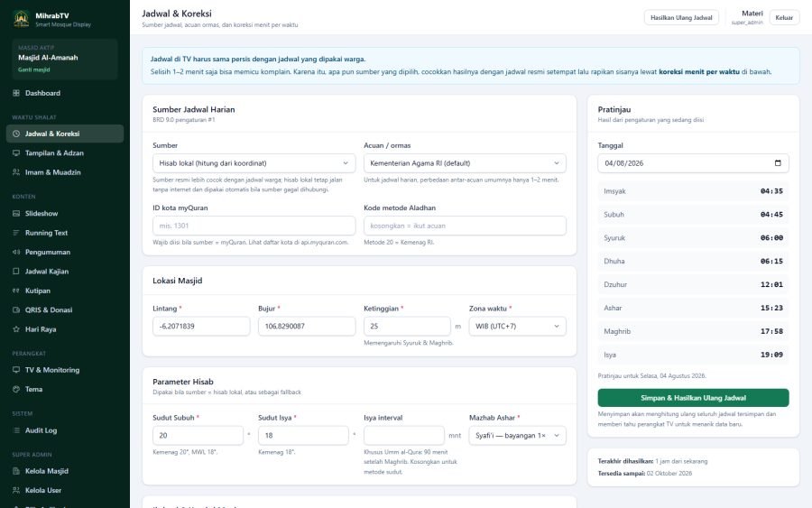Click the Dhuha 06:15 preview row

point(693,261)
